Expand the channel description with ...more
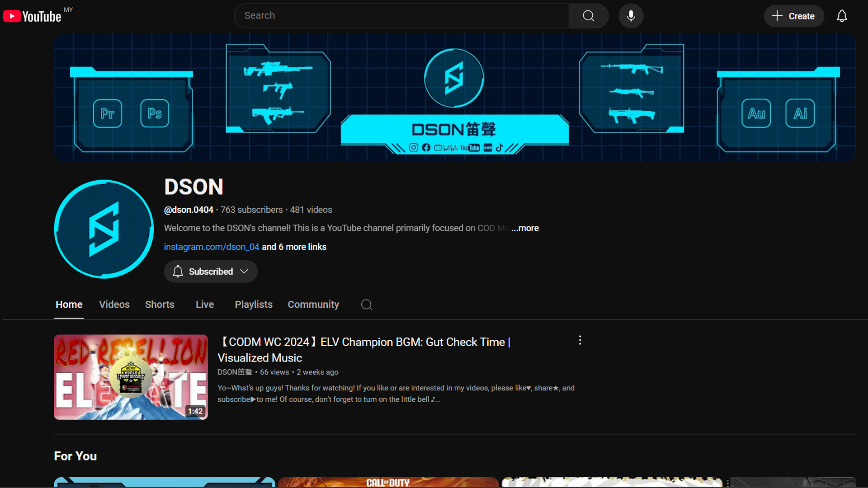 (x=524, y=228)
